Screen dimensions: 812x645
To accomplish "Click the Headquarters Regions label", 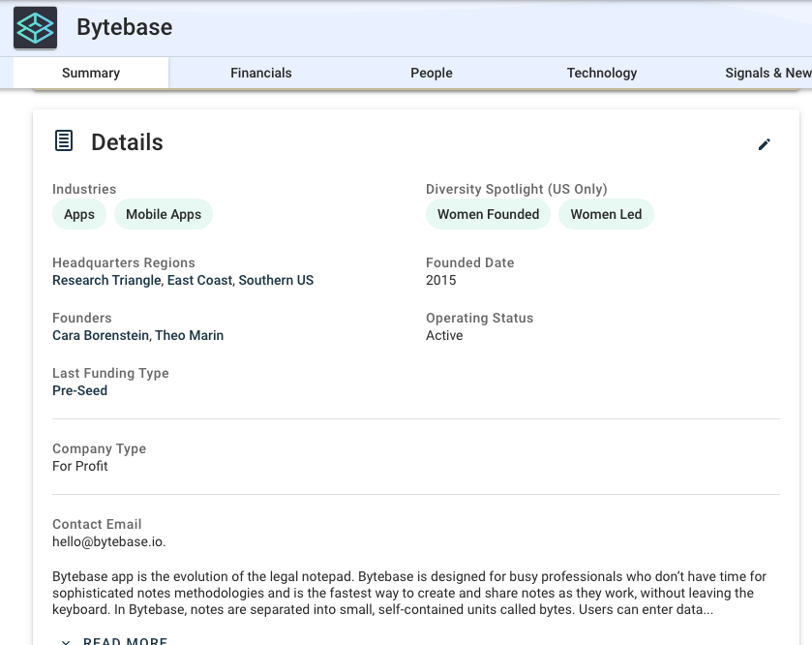I will pos(124,262).
